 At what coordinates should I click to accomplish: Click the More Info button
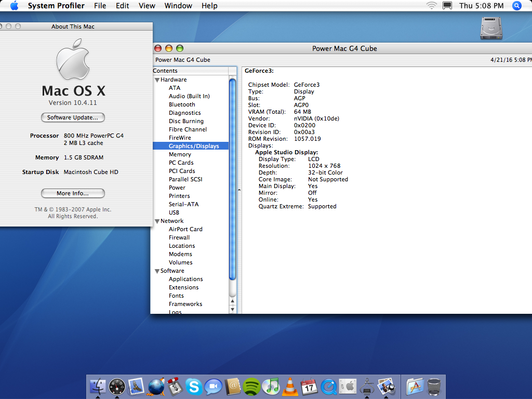73,193
